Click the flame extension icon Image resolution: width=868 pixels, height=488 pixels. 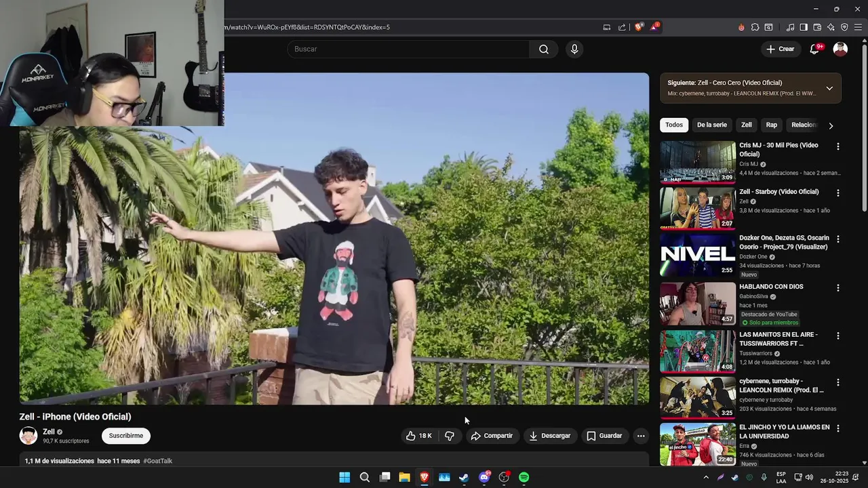[x=741, y=27]
